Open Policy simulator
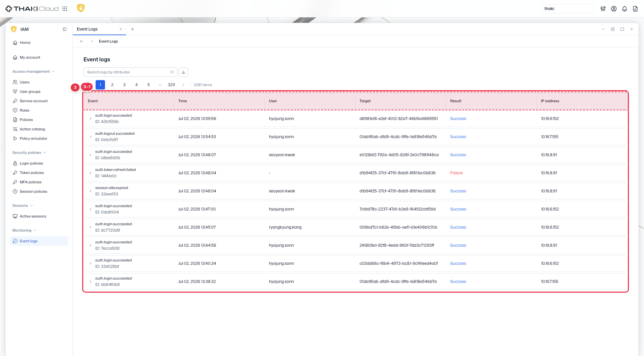 coord(34,138)
